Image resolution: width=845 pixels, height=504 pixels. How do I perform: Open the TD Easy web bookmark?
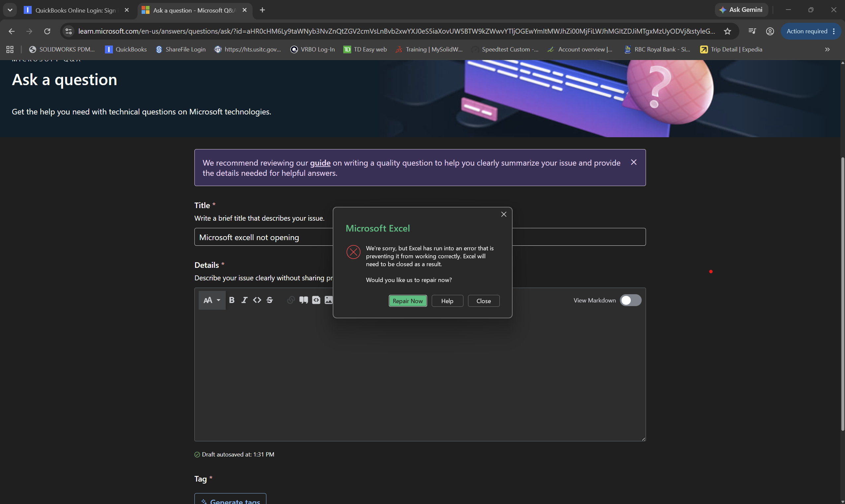pyautogui.click(x=365, y=49)
